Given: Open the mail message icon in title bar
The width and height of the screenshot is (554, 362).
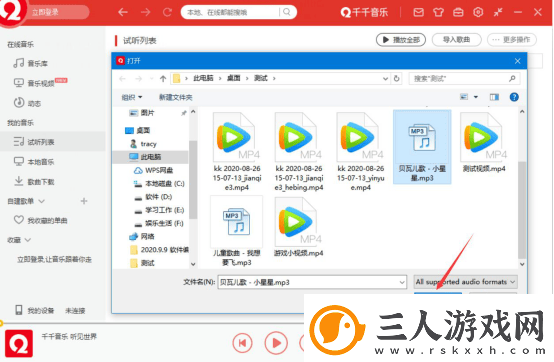Looking at the screenshot, I should click(418, 12).
